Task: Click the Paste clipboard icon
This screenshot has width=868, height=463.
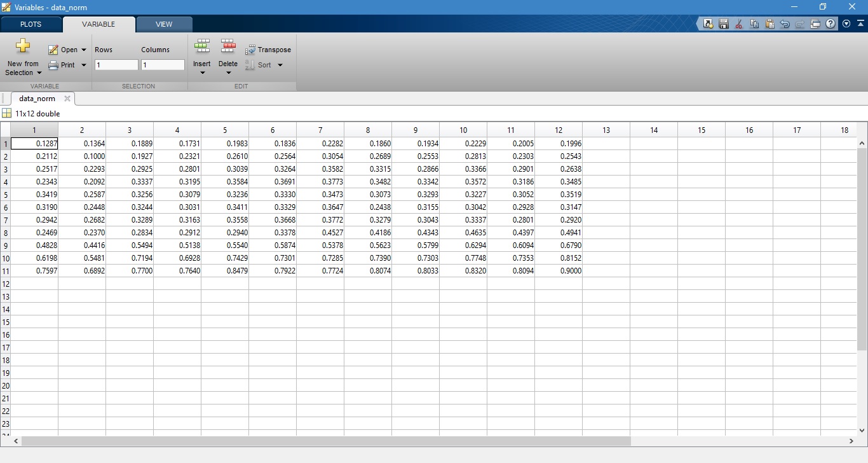Action: [770, 24]
